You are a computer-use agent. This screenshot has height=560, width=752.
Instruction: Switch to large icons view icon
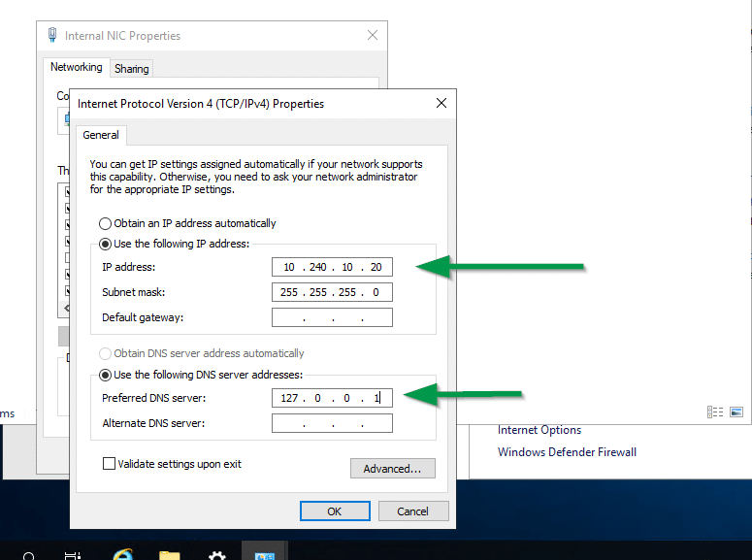[x=736, y=412]
